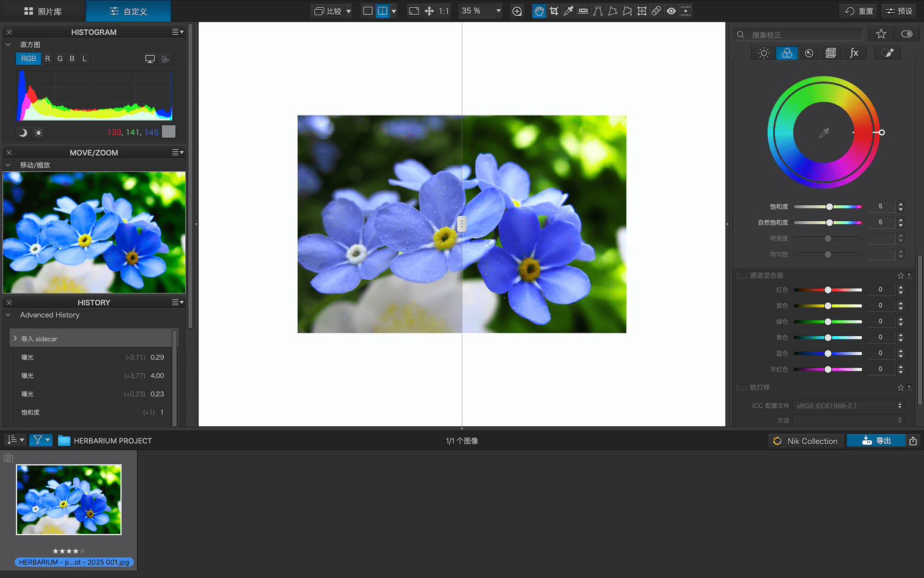Screen dimensions: 924x578
Task: Open the ICC 配置文件 sRGB dropdown
Action: 848,406
